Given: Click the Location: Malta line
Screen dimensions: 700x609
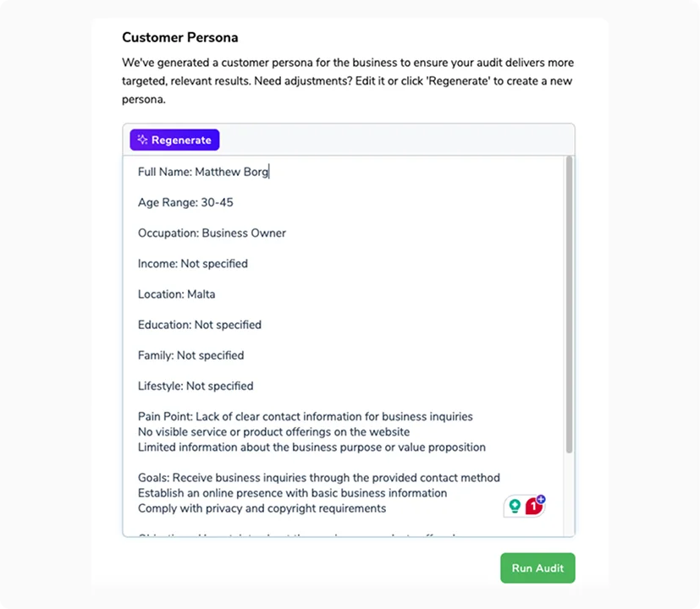Looking at the screenshot, I should coord(176,294).
